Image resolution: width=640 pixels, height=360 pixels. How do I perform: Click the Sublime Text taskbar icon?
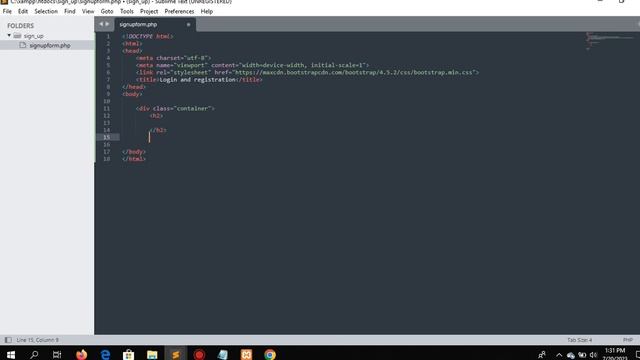pos(176,354)
